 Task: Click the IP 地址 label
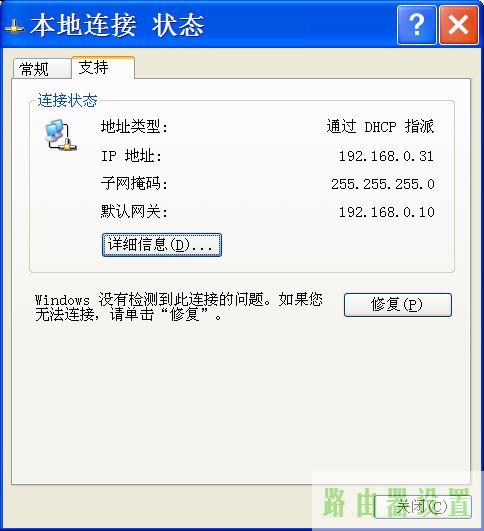(131, 156)
